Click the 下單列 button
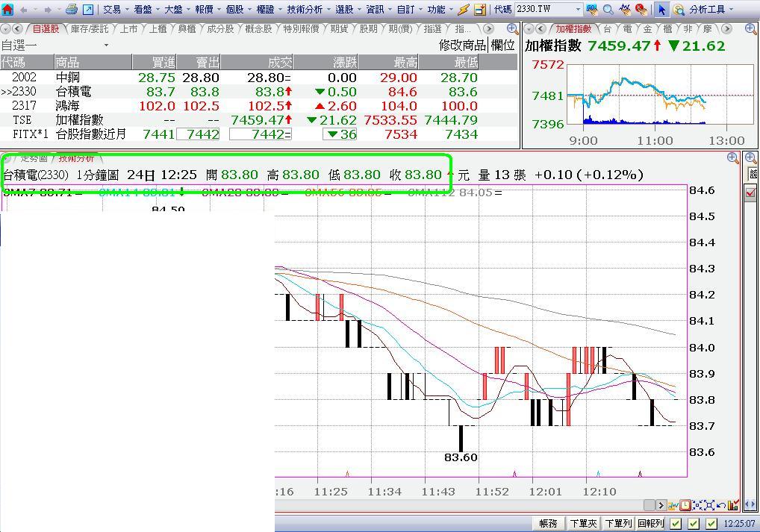760x532 pixels. click(x=618, y=524)
